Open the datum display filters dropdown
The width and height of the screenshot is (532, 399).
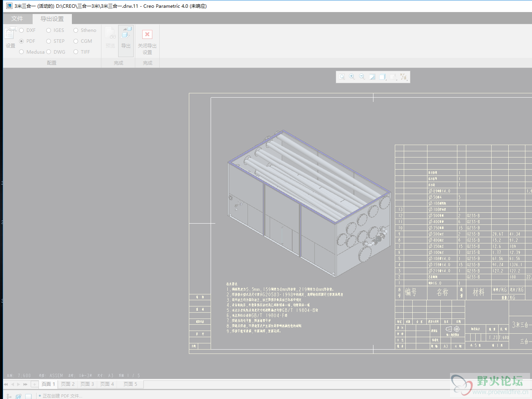click(404, 77)
